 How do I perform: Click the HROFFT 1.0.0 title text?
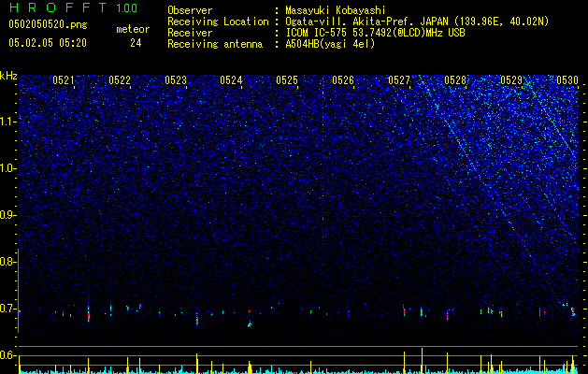click(x=73, y=7)
